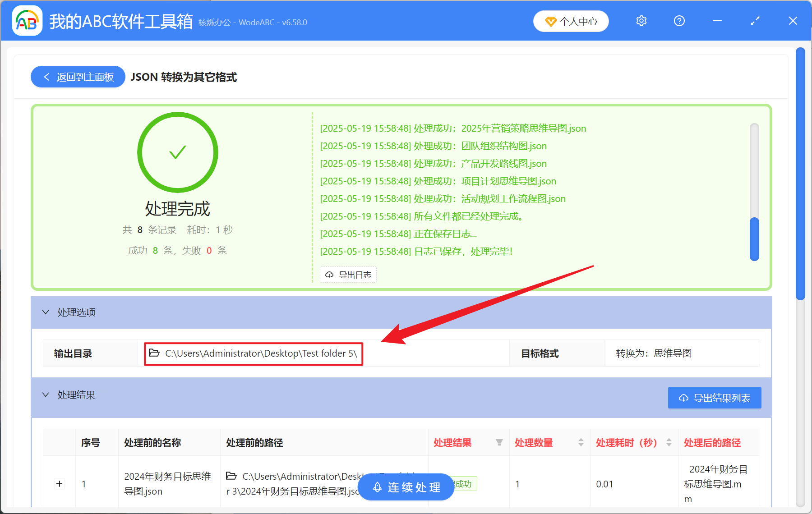Open the help question mark icon
The height and width of the screenshot is (514, 812).
click(679, 21)
